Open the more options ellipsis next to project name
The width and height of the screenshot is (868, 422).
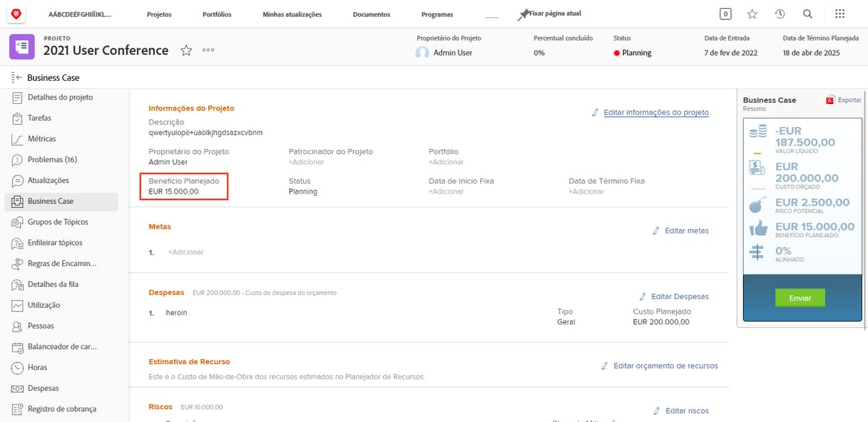[208, 51]
